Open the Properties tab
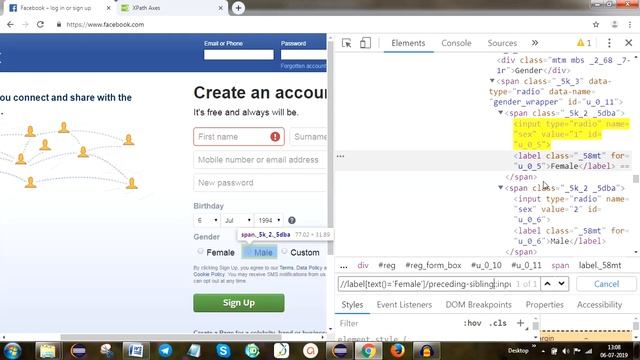 click(544, 304)
